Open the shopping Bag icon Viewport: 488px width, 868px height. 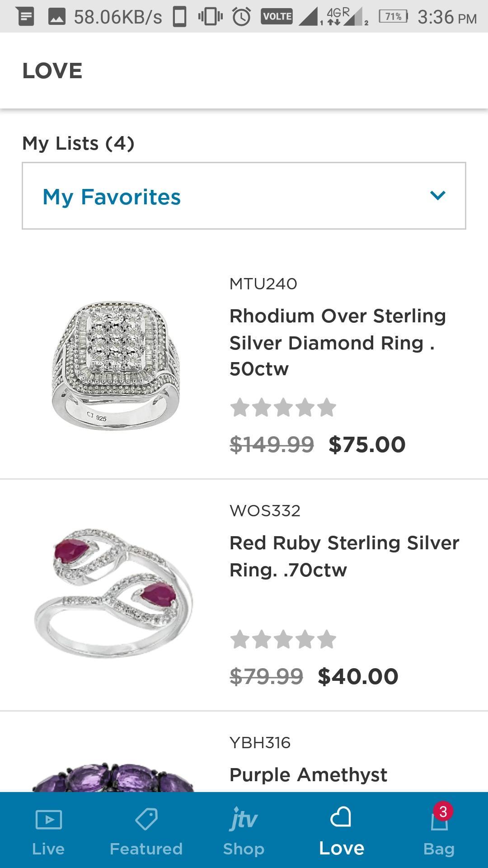(439, 820)
